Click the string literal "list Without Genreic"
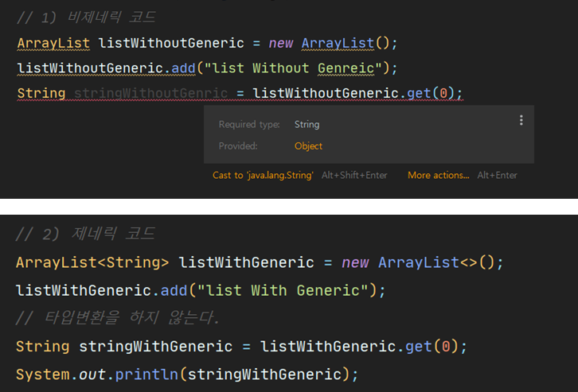578x392 pixels. pos(293,68)
